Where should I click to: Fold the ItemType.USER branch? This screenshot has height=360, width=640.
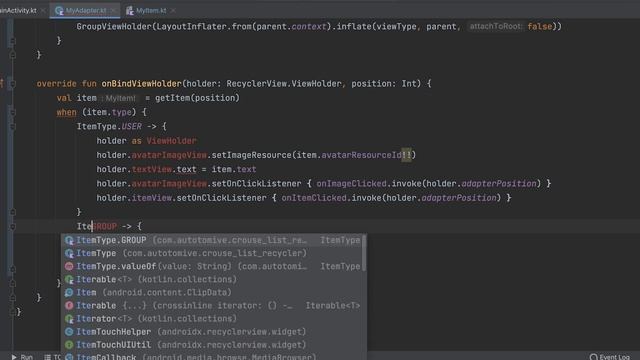point(13,127)
